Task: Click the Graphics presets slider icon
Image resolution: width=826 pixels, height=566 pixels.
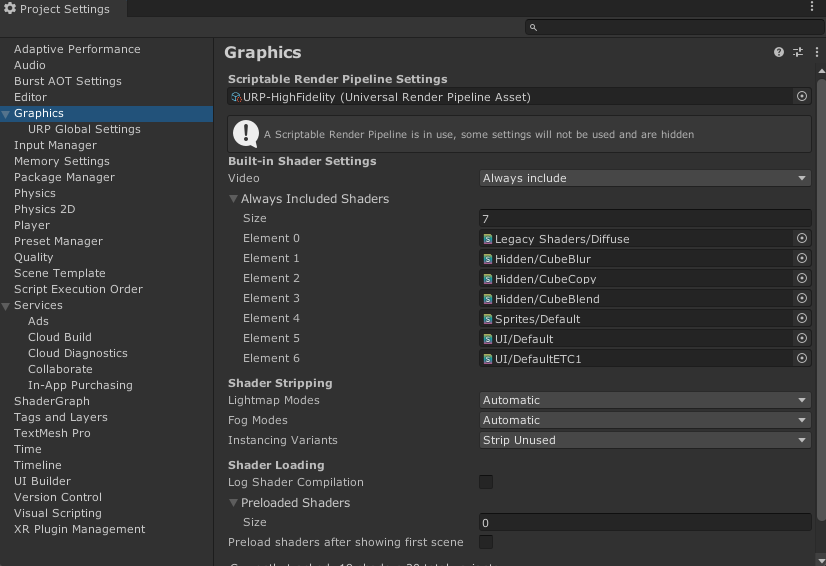Action: (x=797, y=52)
